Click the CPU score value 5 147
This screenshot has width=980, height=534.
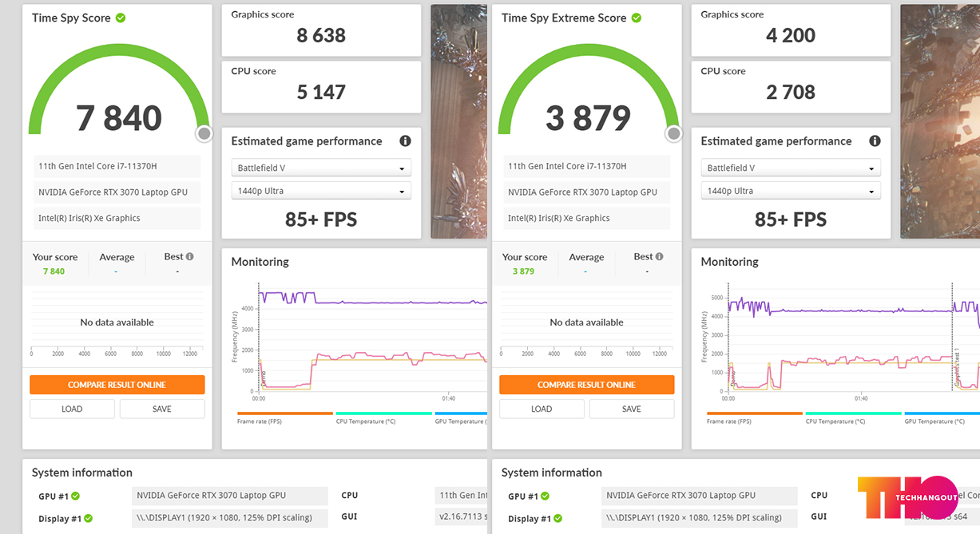tap(321, 92)
